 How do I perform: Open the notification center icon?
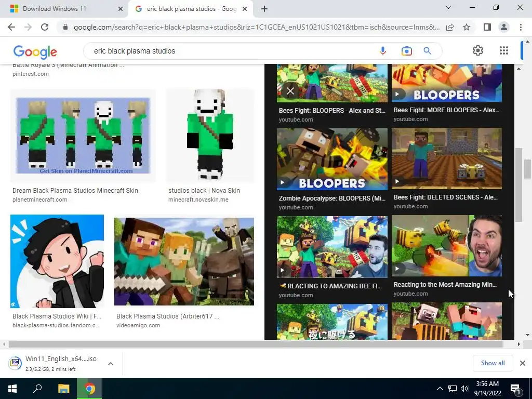pos(516,389)
